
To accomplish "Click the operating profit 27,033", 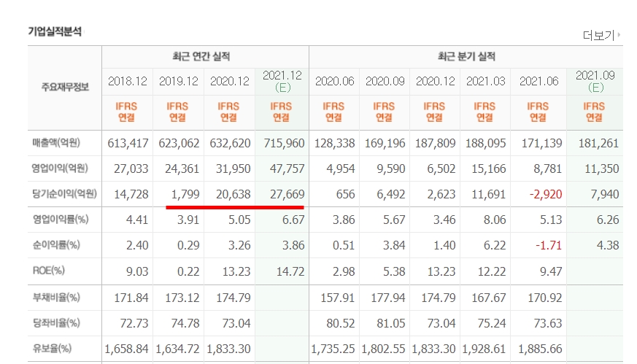I will 131,169.
